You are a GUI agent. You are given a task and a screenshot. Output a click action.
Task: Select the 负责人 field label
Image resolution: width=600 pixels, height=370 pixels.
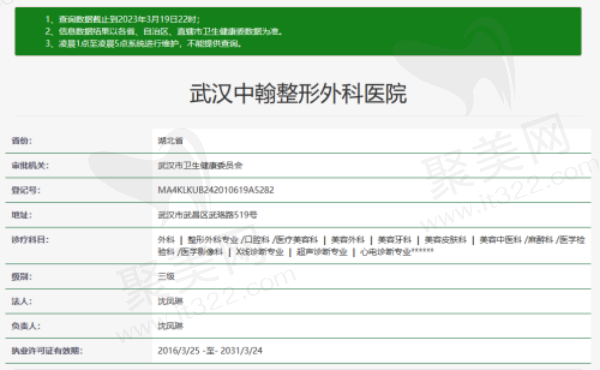[26, 326]
